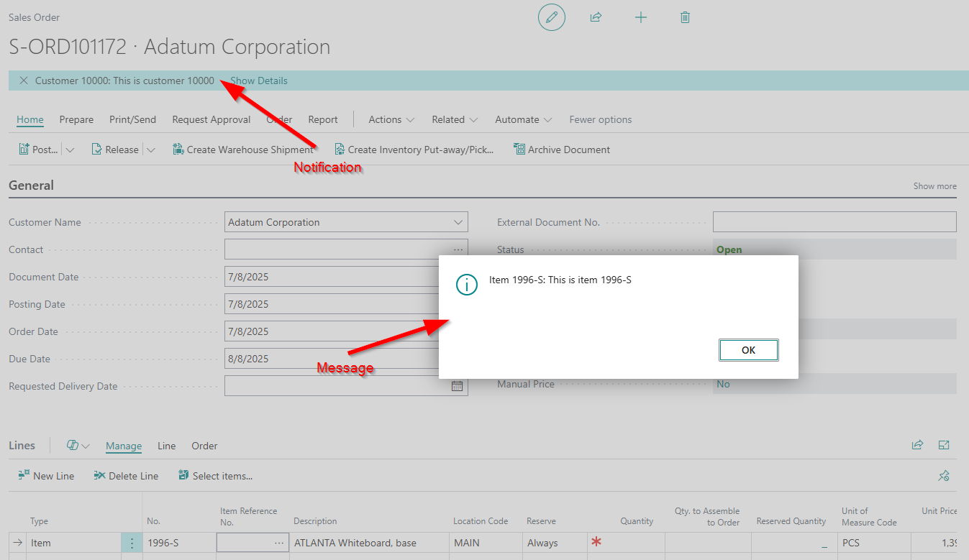
Task: Switch to the Prepare tab
Action: pyautogui.click(x=76, y=120)
